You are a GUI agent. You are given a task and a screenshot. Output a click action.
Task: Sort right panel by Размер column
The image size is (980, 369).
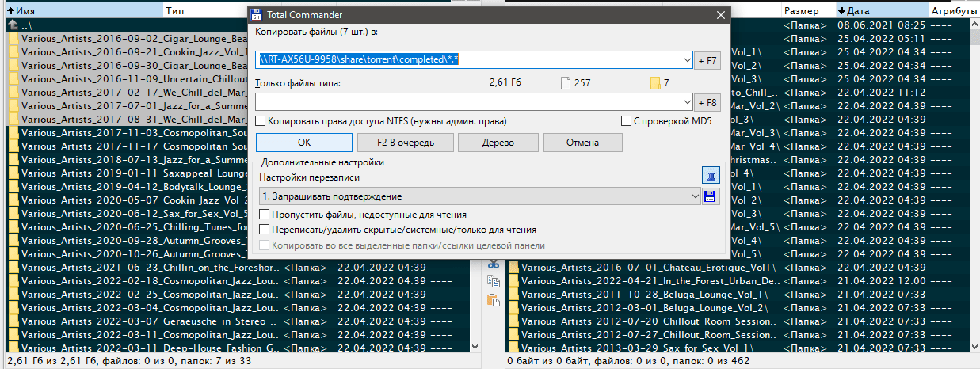[x=808, y=11]
